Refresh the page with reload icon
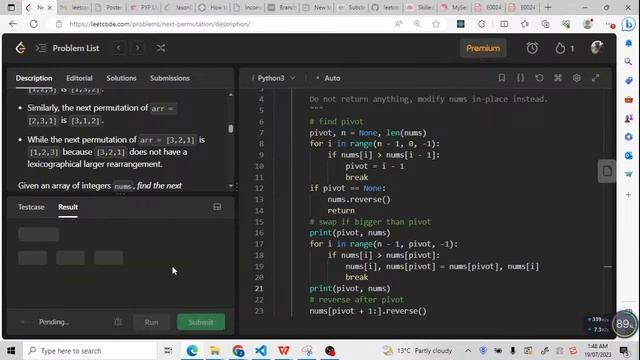The image size is (640, 360). [34, 24]
